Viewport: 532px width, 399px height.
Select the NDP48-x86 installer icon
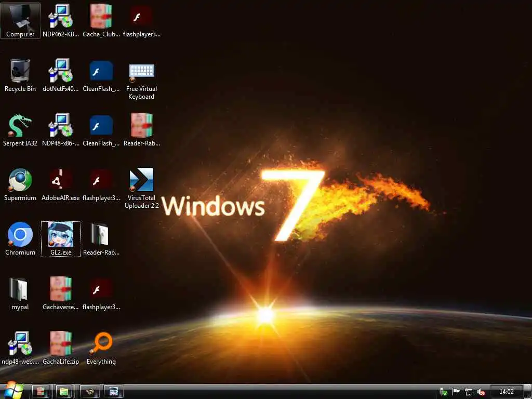coord(61,130)
